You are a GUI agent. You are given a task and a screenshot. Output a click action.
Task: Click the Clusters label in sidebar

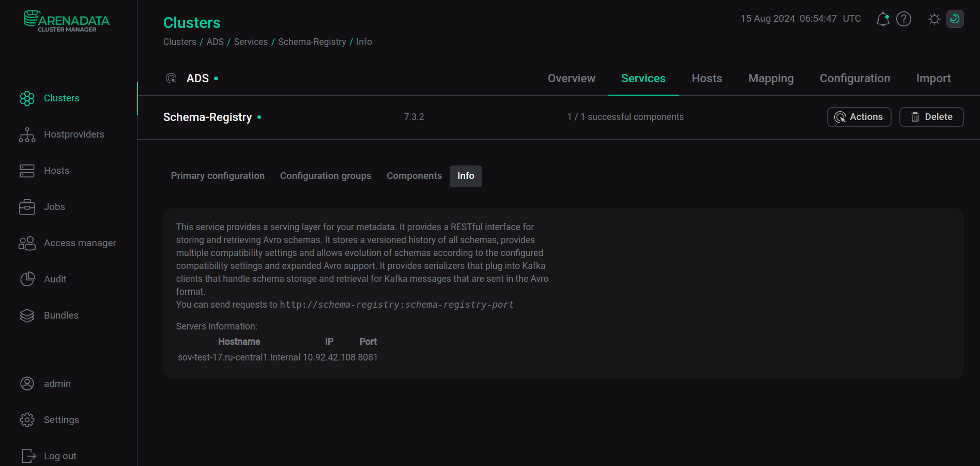(62, 98)
